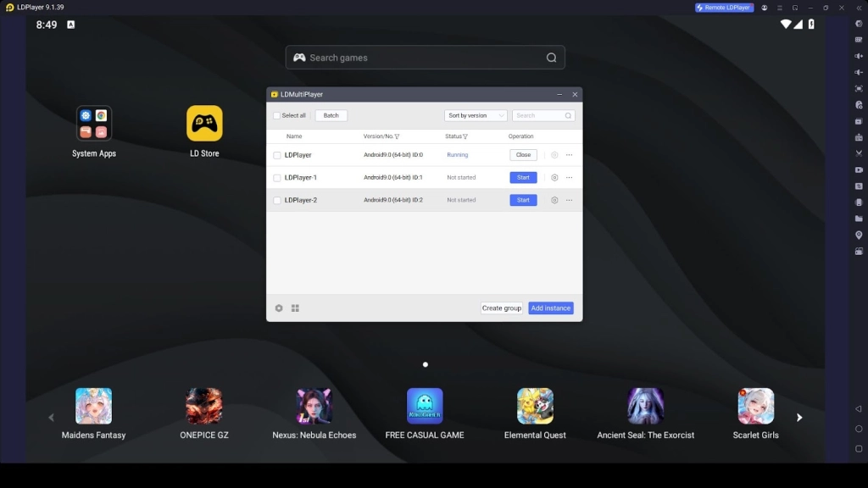Click the volume down sidebar icon
Screen dimensions: 868x488
(859, 73)
